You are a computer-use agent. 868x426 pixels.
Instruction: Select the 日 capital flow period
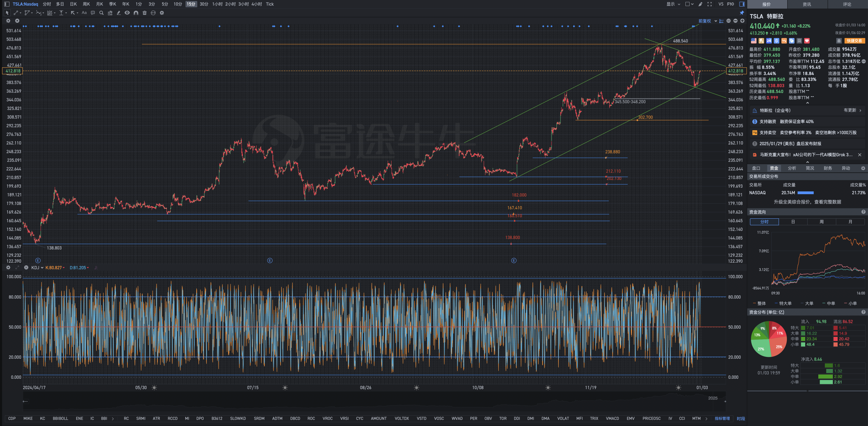(793, 222)
